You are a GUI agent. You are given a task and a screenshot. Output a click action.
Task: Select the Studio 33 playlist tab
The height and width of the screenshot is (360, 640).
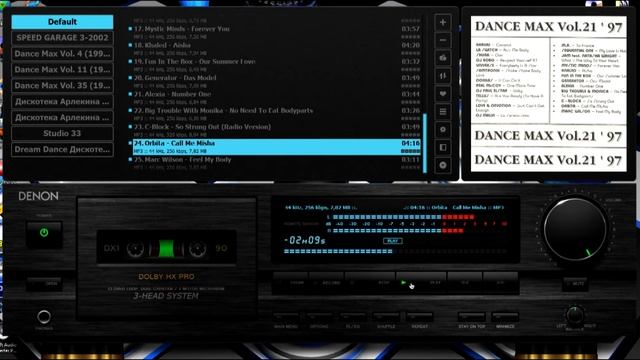[62, 133]
